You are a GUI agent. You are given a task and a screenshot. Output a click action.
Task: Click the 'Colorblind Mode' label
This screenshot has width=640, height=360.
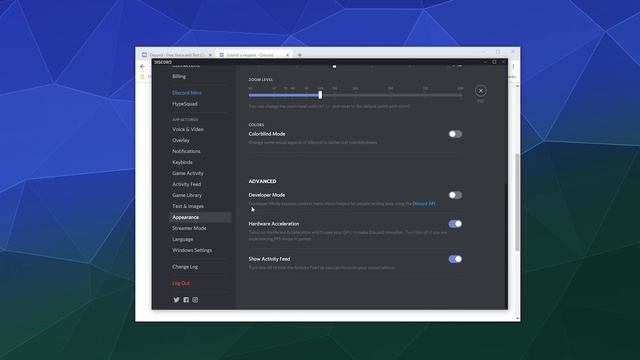[x=267, y=134]
